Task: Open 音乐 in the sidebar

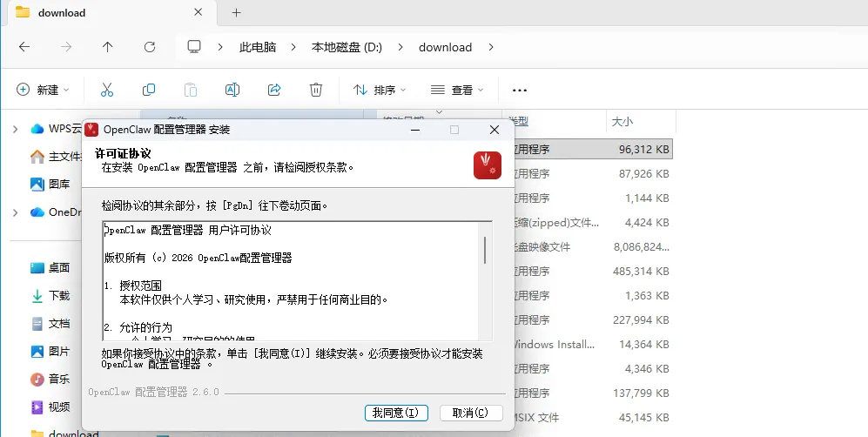Action: click(50, 379)
